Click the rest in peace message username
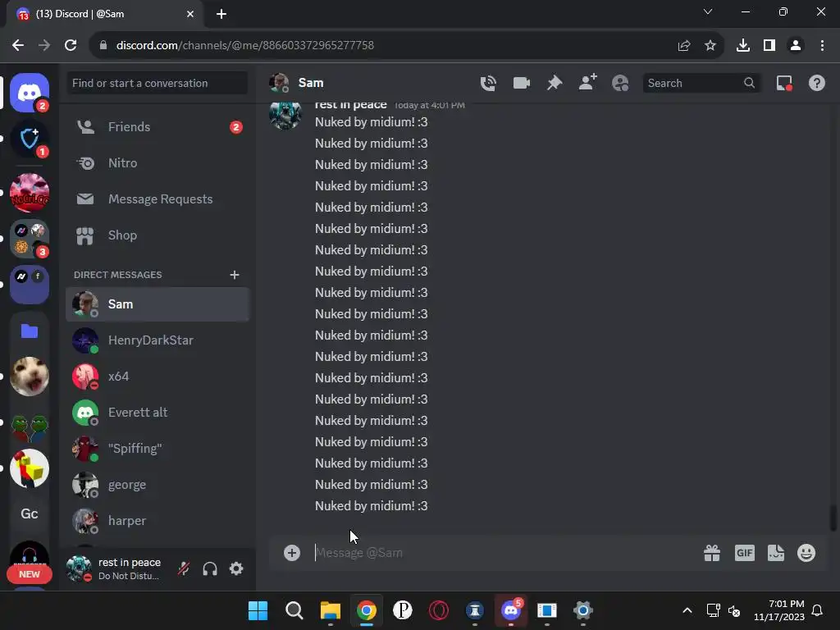 tap(351, 105)
